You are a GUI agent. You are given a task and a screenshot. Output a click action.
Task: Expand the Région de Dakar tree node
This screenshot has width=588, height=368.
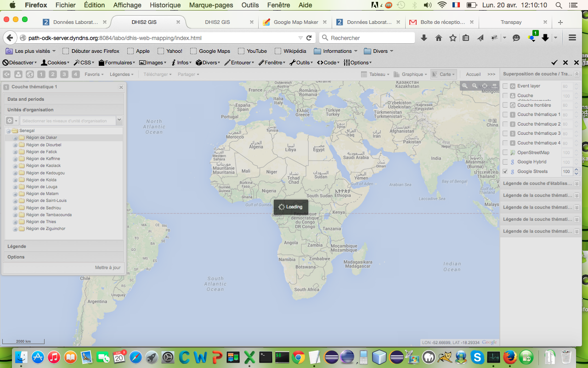[15, 138]
